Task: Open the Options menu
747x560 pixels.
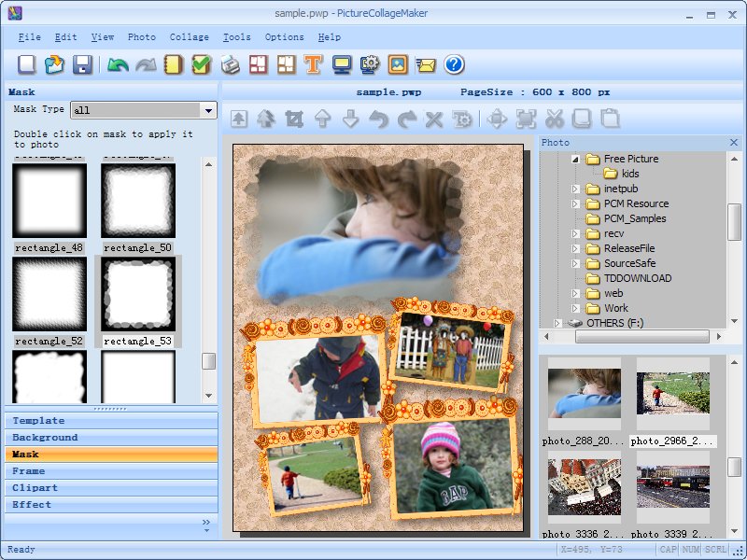Action: pyautogui.click(x=284, y=37)
